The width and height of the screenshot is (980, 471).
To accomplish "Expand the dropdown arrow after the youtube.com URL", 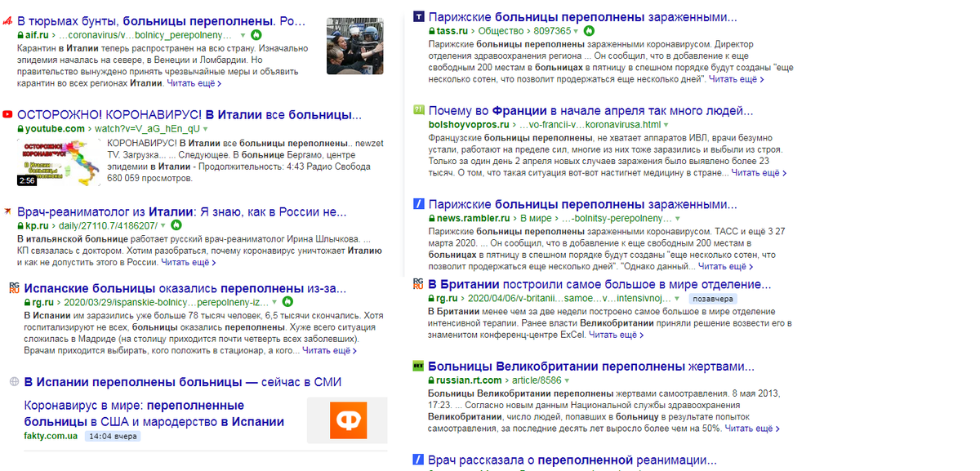I will coord(206,130).
